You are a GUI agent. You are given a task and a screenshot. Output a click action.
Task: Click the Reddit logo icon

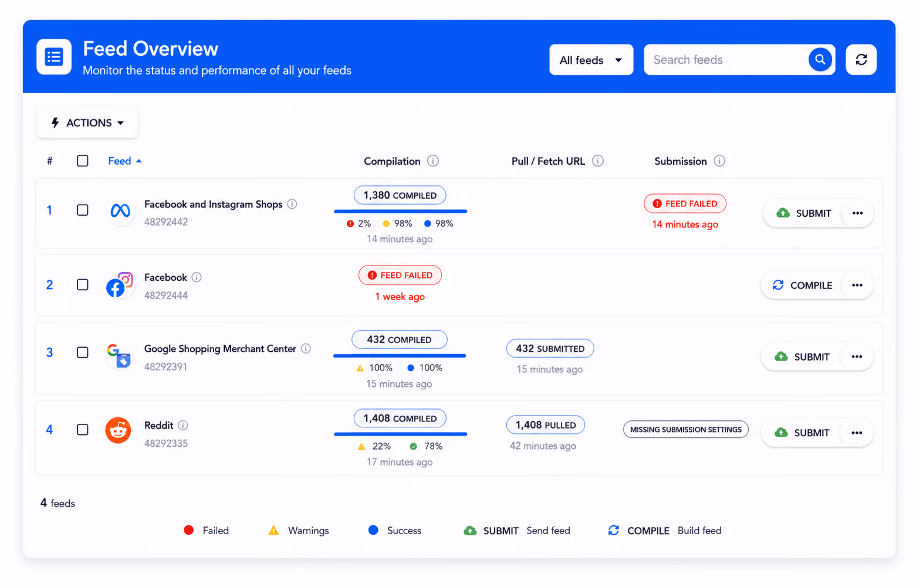(118, 430)
